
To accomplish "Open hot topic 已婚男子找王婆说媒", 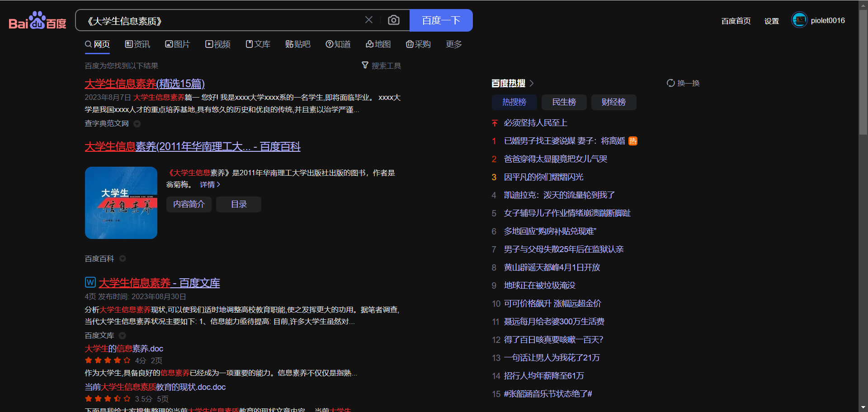I will (x=565, y=141).
